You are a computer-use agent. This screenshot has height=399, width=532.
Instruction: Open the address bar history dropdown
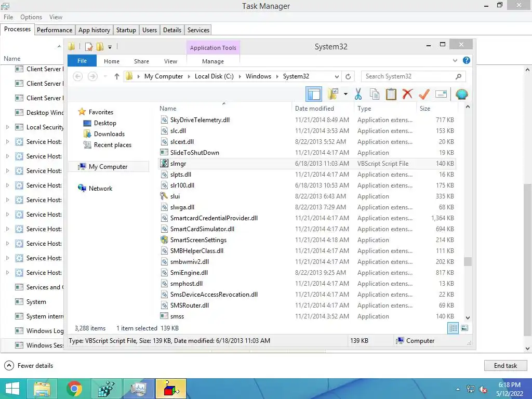click(337, 76)
